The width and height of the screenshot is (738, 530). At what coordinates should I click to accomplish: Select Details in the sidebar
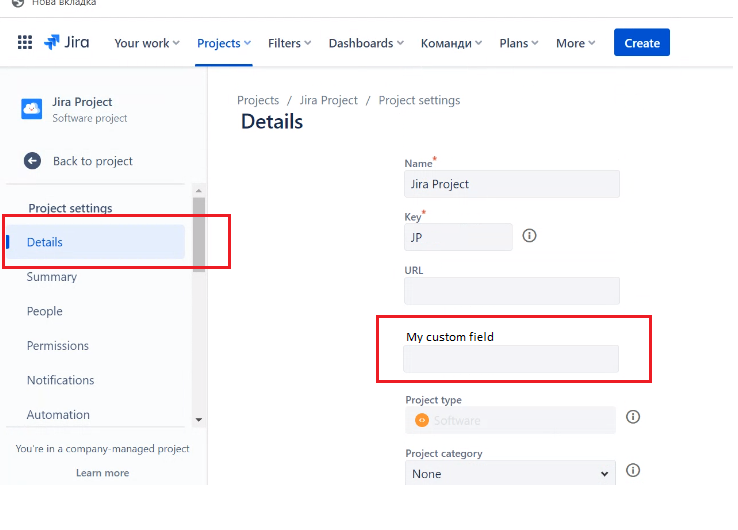click(x=95, y=242)
